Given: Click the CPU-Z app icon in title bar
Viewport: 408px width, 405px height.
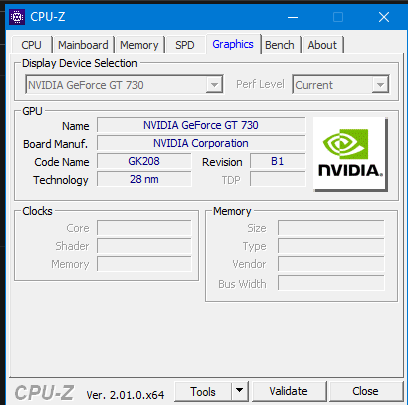Looking at the screenshot, I should 17,17.
